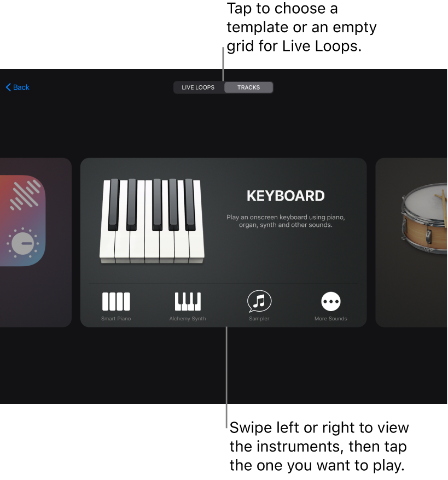Click the piano keys image in the Keyboard card

coord(152,221)
